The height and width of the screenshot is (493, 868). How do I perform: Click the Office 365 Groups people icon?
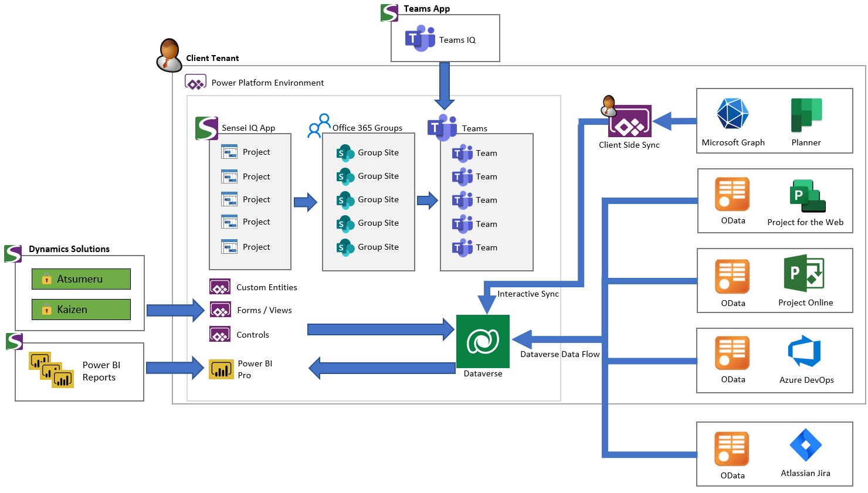click(x=318, y=125)
